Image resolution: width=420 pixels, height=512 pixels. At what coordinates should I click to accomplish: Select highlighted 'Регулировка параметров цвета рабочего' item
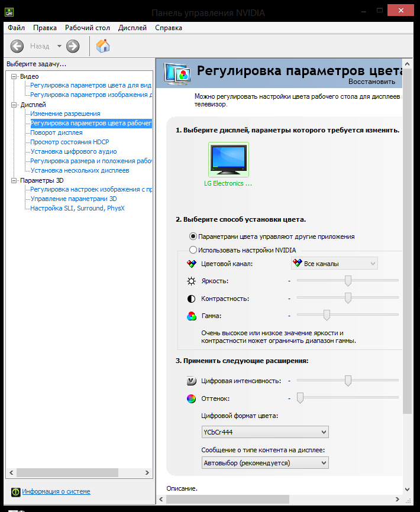coord(91,123)
